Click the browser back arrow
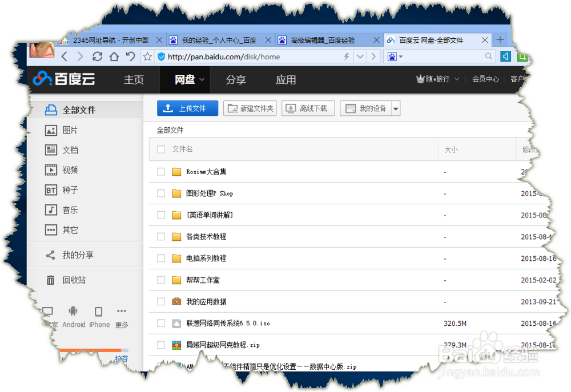 pos(65,56)
